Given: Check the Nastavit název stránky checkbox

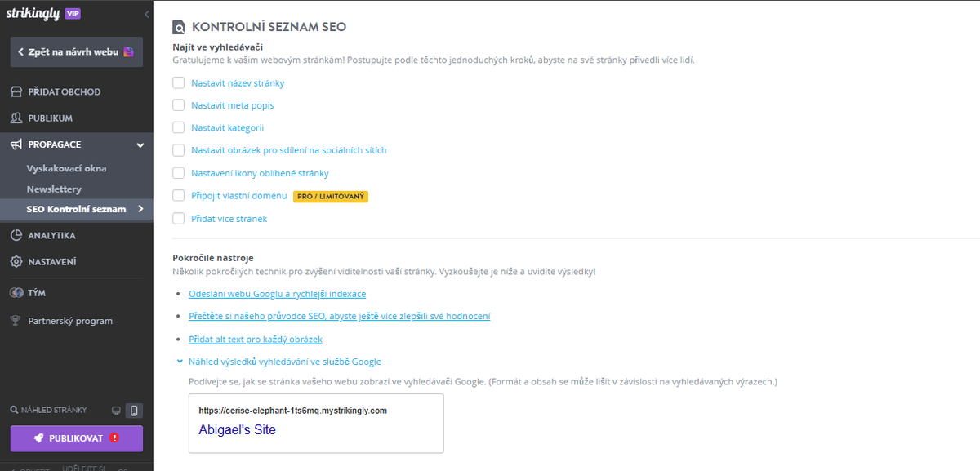Looking at the screenshot, I should pyautogui.click(x=177, y=82).
